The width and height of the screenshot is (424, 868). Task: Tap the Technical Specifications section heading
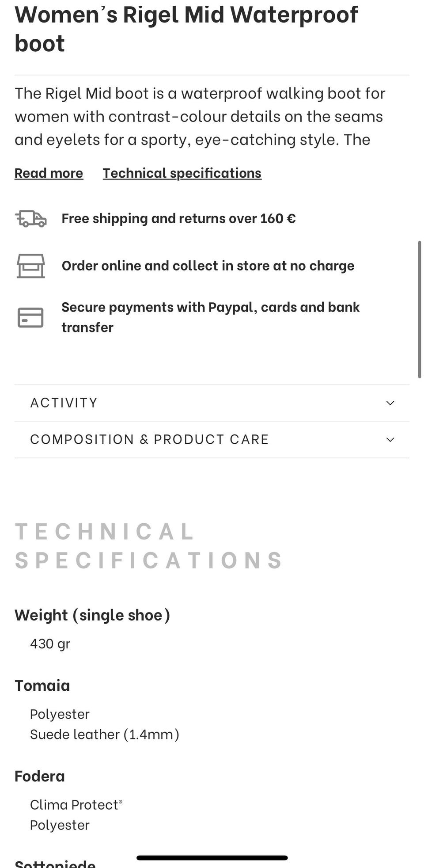coord(148,546)
